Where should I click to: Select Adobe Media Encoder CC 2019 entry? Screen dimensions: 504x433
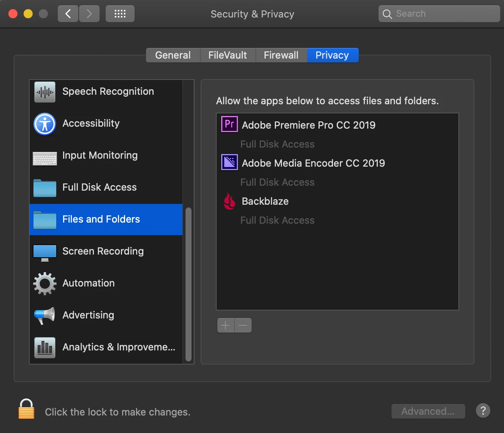pos(338,163)
